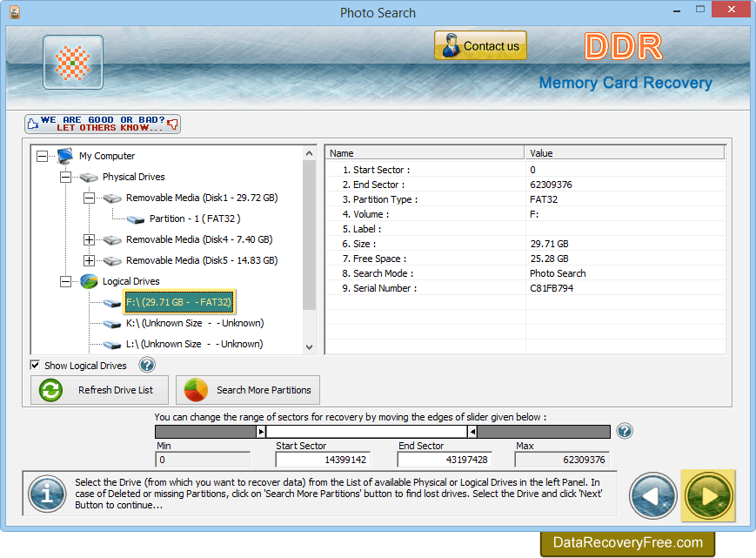Select L:\ (Unknown Size) drive
Viewport: 756px width, 558px height.
click(194, 344)
